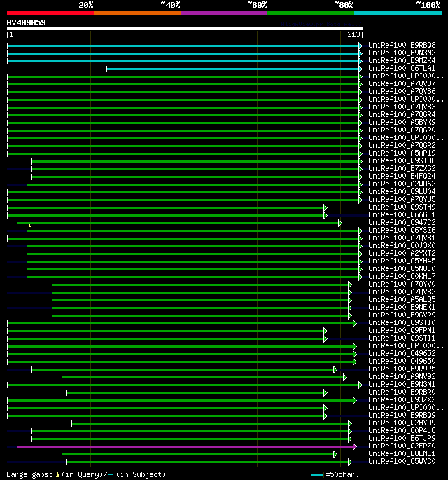Click the UniRef100_C0KHL7 label
The image size is (448, 480).
point(402,276)
